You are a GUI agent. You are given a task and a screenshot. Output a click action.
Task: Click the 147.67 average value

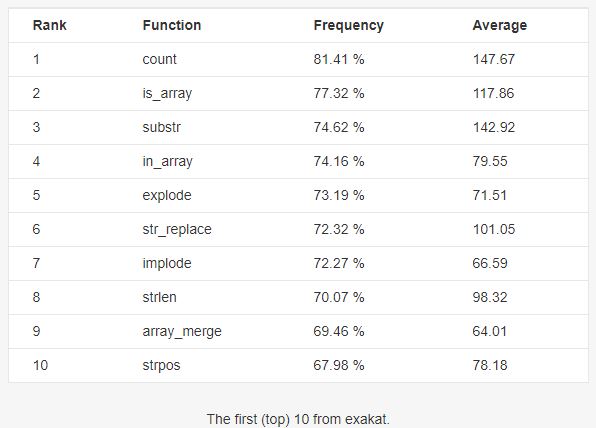click(494, 59)
